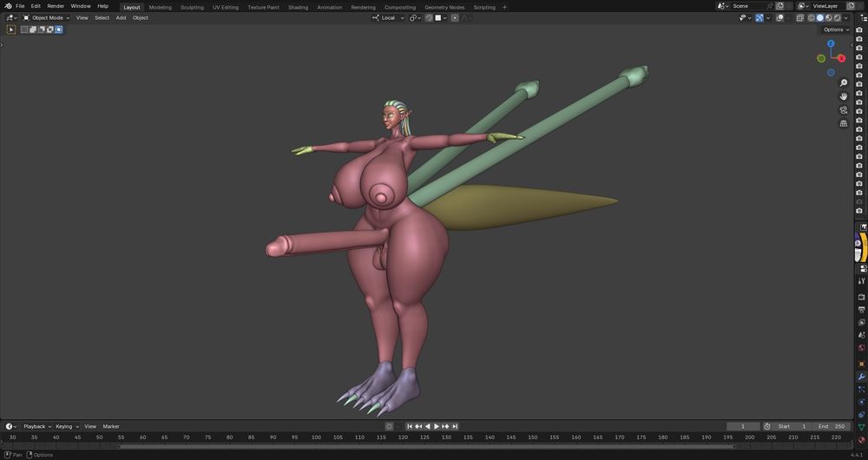This screenshot has height=460, width=868.
Task: Open the viewport View menu
Action: [82, 17]
